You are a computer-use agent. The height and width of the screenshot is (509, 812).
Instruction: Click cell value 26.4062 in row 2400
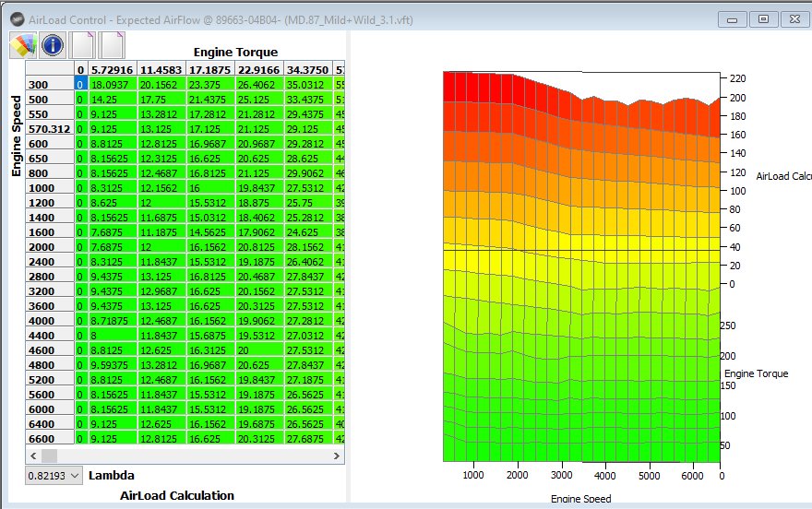[x=307, y=262]
